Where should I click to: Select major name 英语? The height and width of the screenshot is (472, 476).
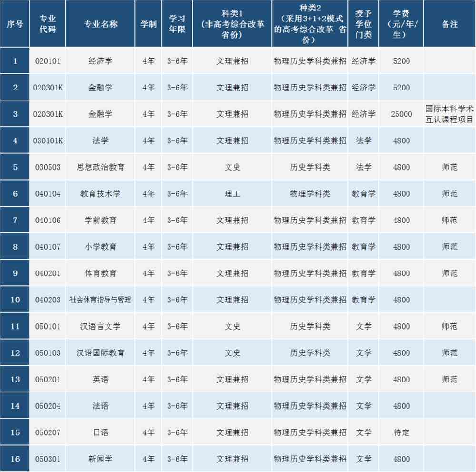coord(100,379)
